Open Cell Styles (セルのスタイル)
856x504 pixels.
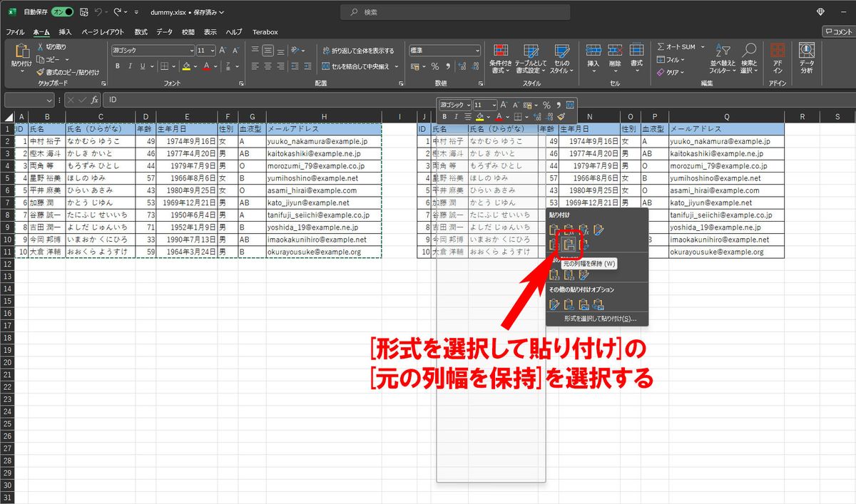561,58
